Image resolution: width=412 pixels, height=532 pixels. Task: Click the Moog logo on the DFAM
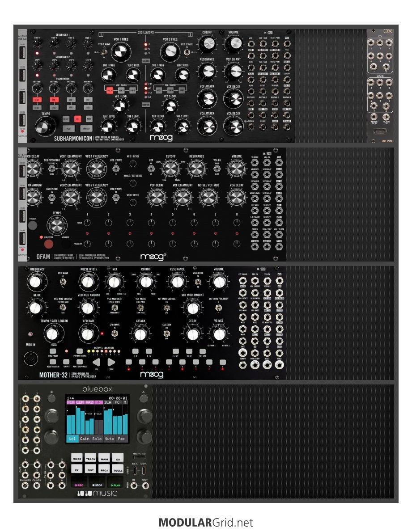(x=153, y=257)
